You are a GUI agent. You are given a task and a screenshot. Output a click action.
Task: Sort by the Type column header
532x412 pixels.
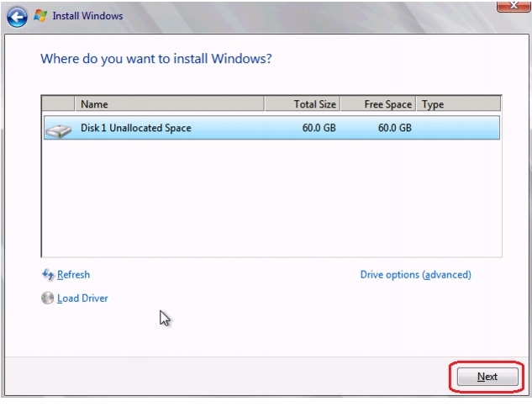pyautogui.click(x=458, y=104)
